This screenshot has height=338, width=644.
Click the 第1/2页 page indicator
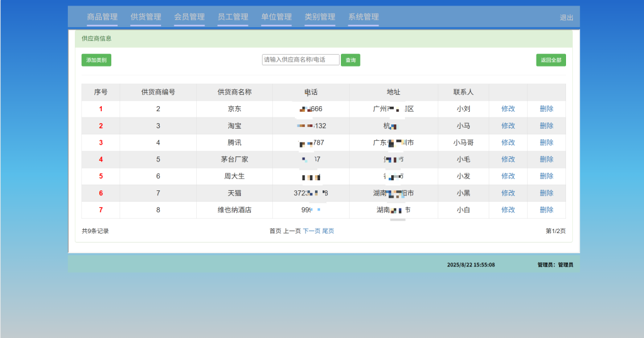(555, 231)
